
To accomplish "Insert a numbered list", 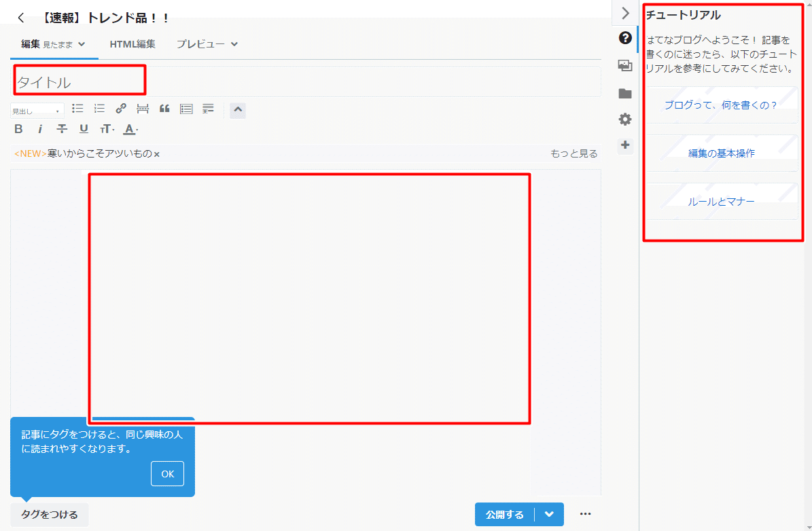I will tap(99, 109).
